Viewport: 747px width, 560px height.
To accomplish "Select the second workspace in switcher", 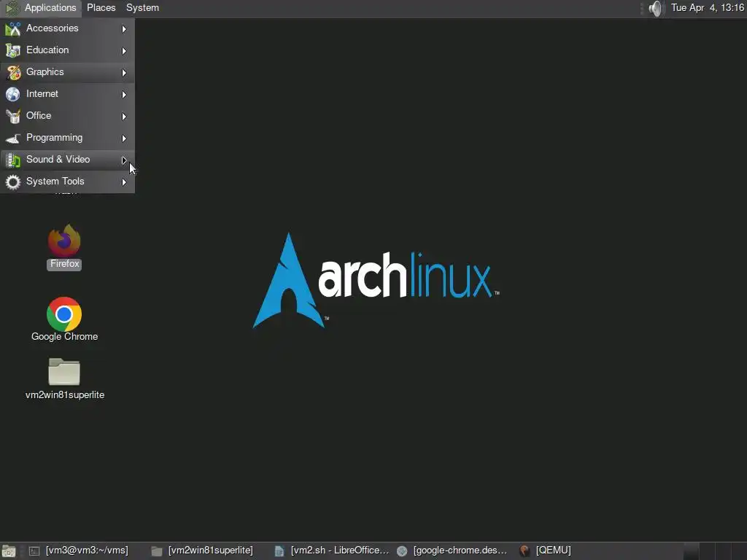I will click(x=707, y=551).
